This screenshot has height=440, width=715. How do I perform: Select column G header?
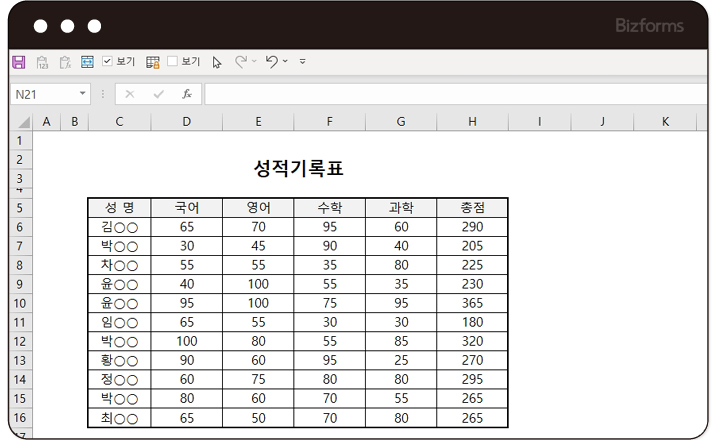(401, 122)
